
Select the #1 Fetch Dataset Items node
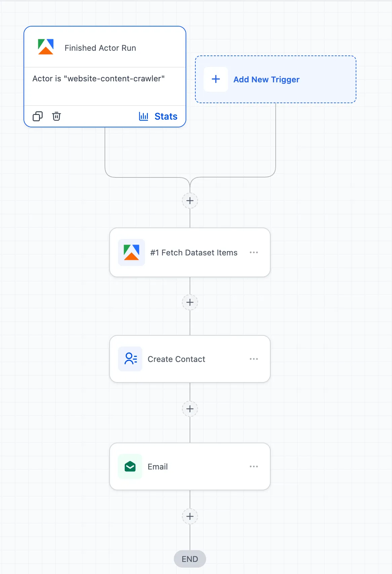(194, 253)
